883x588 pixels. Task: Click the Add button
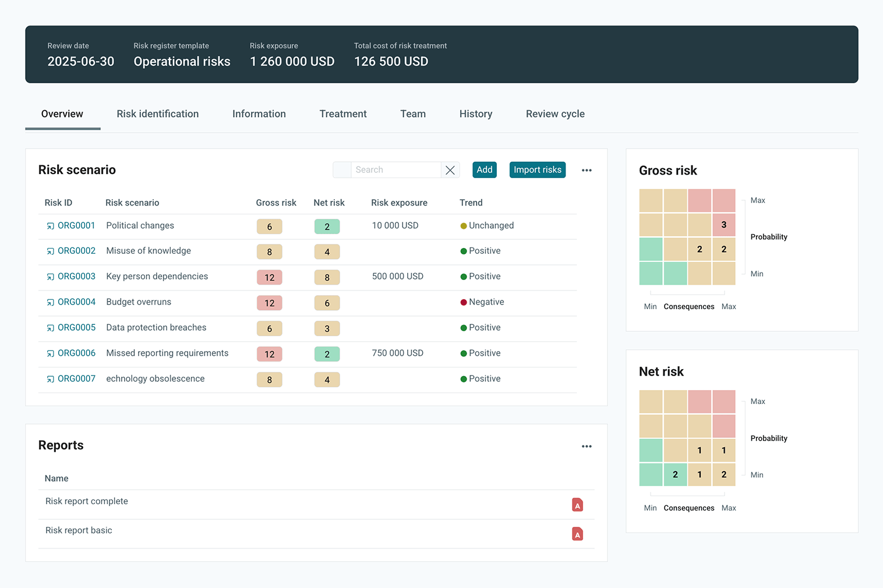[485, 170]
